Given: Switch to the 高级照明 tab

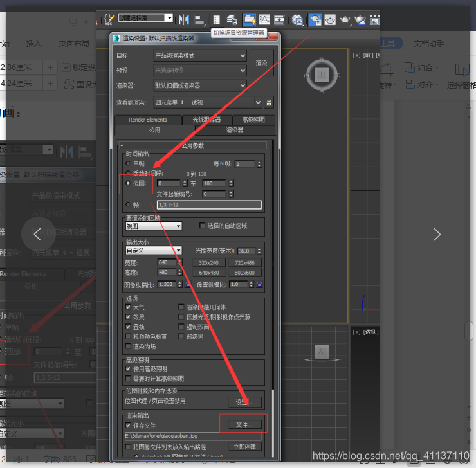Looking at the screenshot, I should 253,120.
